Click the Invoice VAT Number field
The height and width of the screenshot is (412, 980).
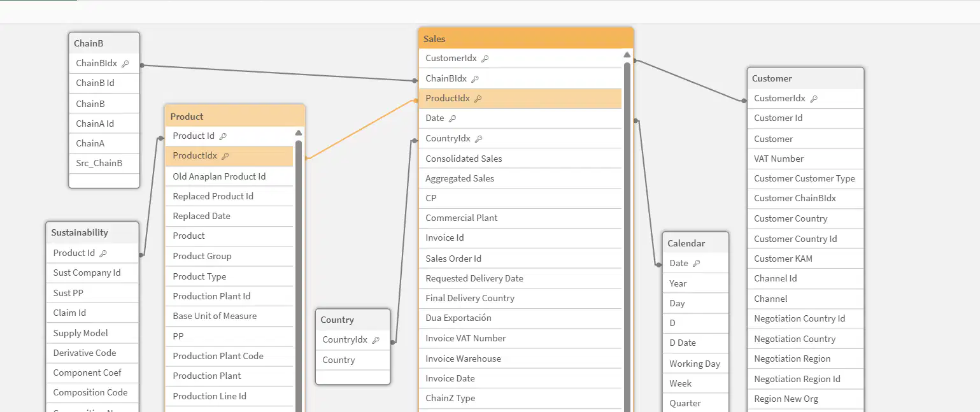click(x=520, y=338)
